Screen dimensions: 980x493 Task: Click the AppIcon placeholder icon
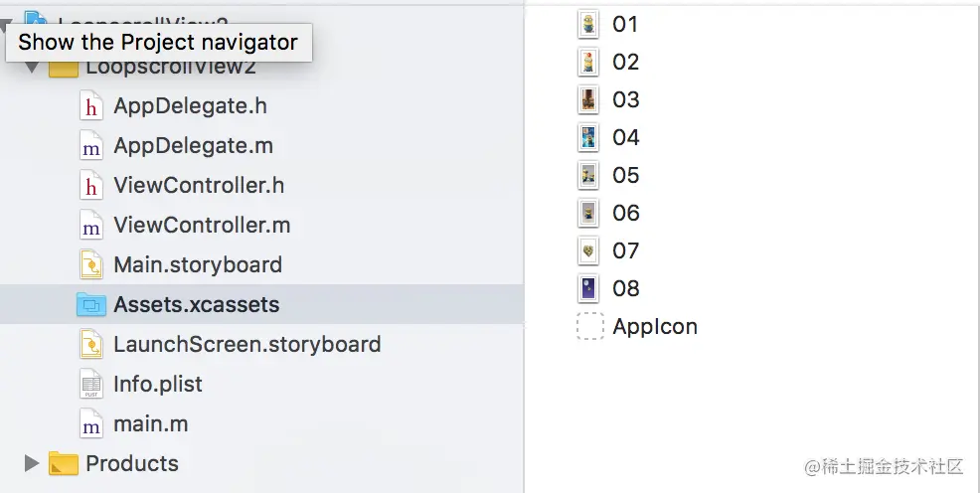pyautogui.click(x=590, y=327)
